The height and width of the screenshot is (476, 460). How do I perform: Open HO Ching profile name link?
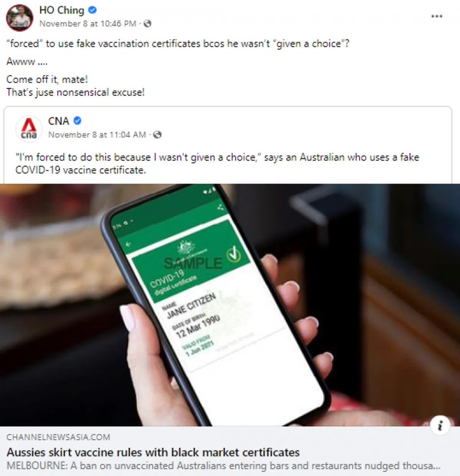coord(62,10)
